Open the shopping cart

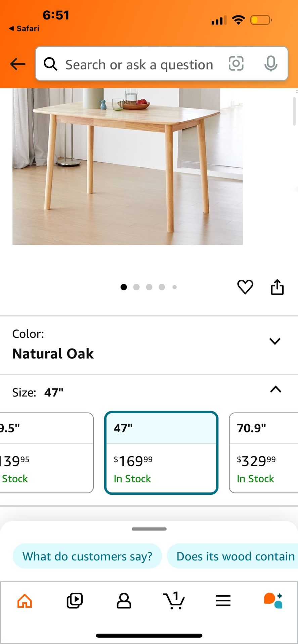coord(174,600)
